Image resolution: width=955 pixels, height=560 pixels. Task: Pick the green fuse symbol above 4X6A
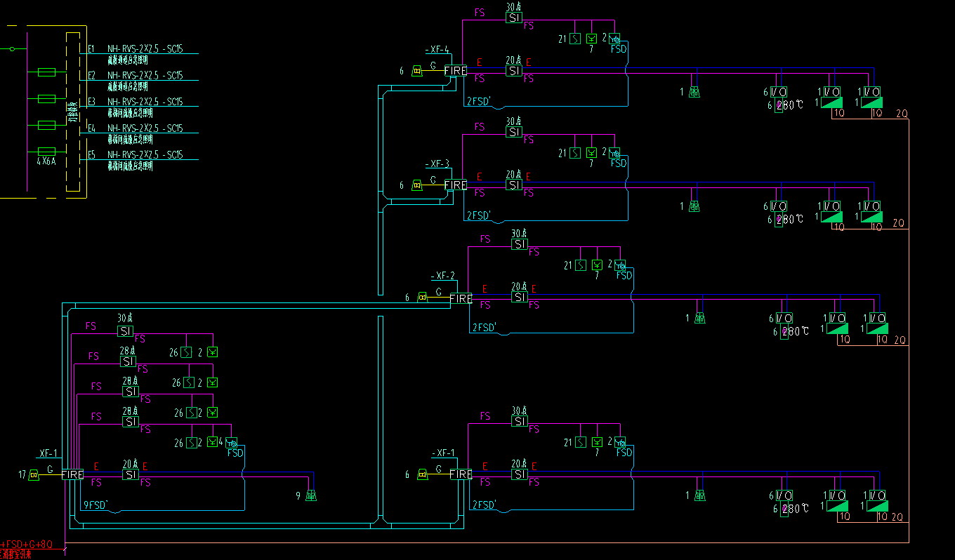[46, 152]
